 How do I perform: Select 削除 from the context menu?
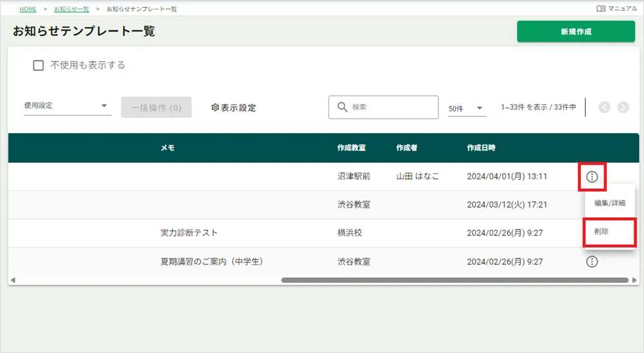click(609, 231)
